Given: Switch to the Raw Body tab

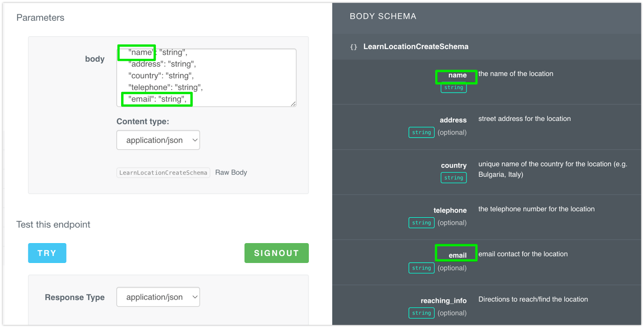Looking at the screenshot, I should tap(231, 172).
